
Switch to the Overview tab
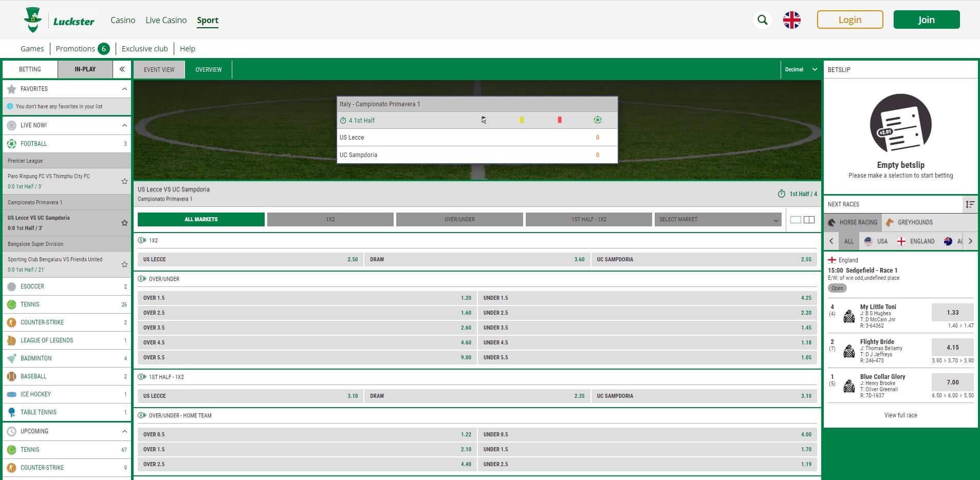coord(209,69)
